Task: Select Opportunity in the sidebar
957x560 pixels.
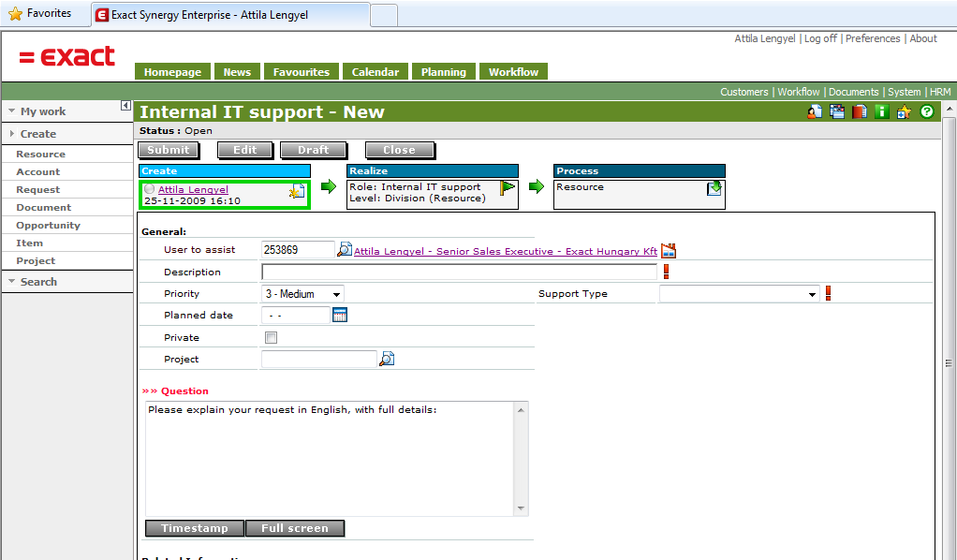Action: pos(48,225)
